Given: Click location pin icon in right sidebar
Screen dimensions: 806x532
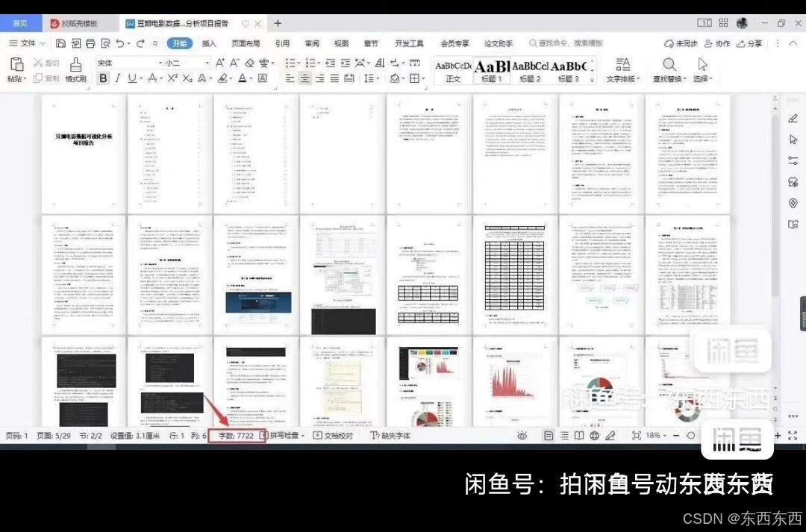Looking at the screenshot, I should click(793, 204).
